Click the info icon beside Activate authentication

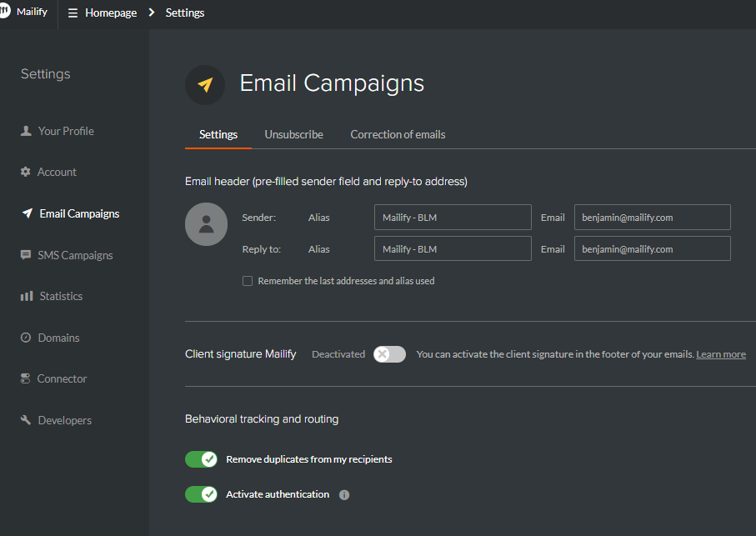point(344,495)
